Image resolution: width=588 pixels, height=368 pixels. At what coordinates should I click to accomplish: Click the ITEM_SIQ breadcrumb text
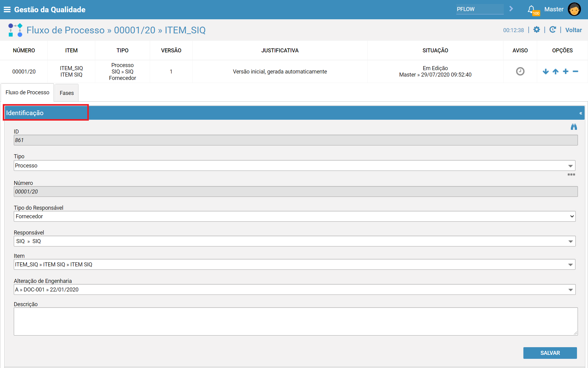pyautogui.click(x=185, y=30)
